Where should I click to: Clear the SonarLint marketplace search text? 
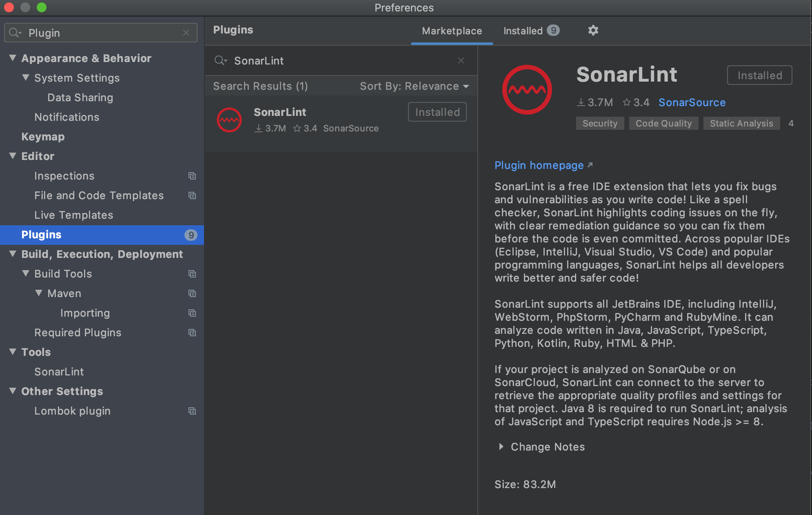tap(461, 60)
